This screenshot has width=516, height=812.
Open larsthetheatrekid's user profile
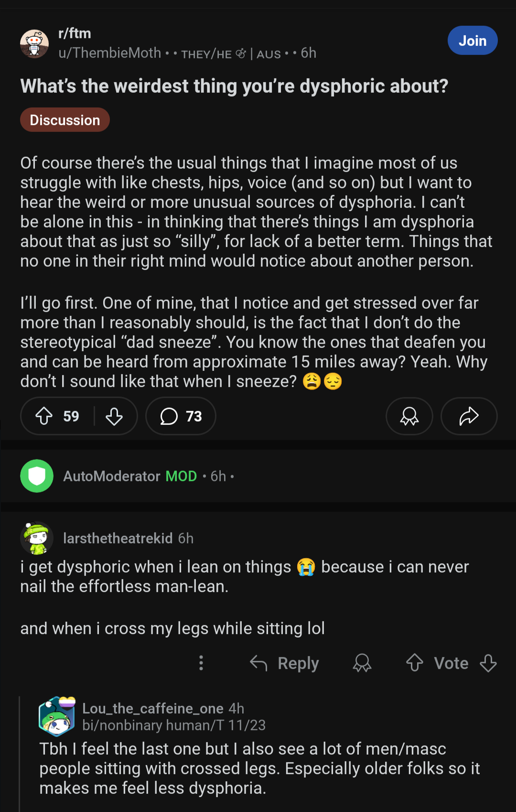click(118, 538)
